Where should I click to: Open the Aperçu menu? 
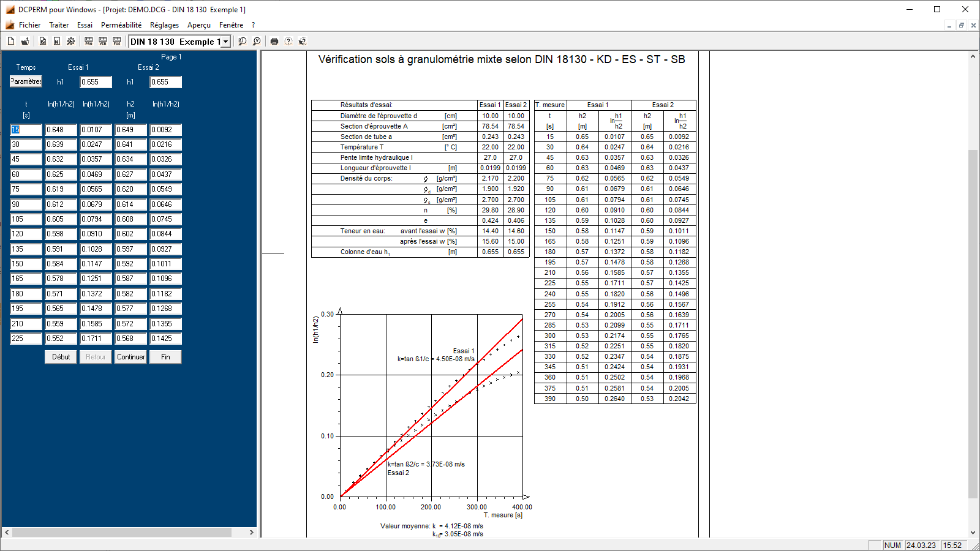(199, 25)
